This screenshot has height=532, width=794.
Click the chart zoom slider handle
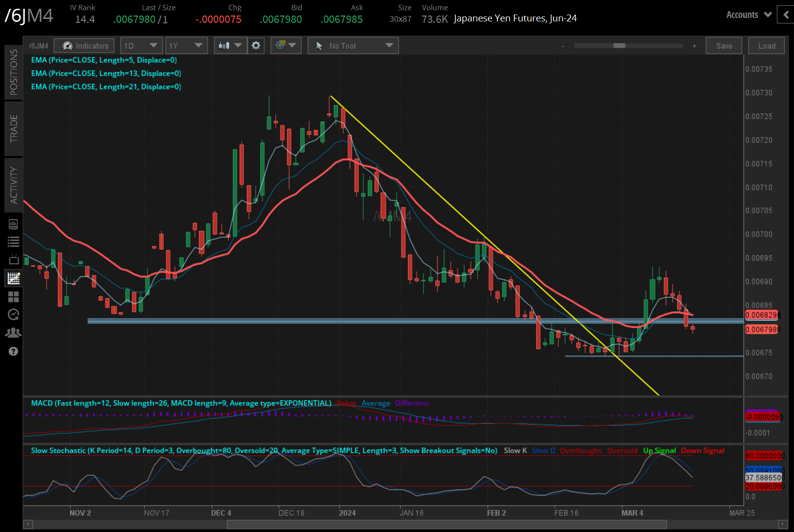(619, 46)
